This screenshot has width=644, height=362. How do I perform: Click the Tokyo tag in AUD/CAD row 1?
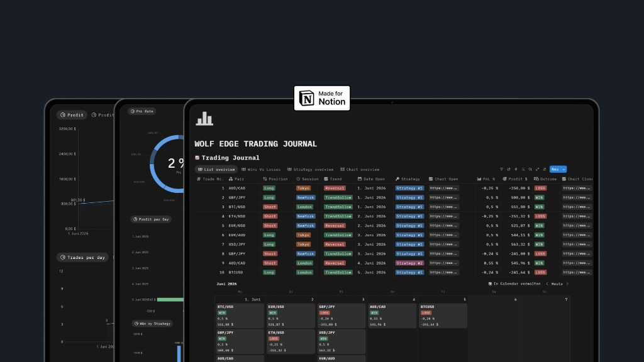(303, 188)
